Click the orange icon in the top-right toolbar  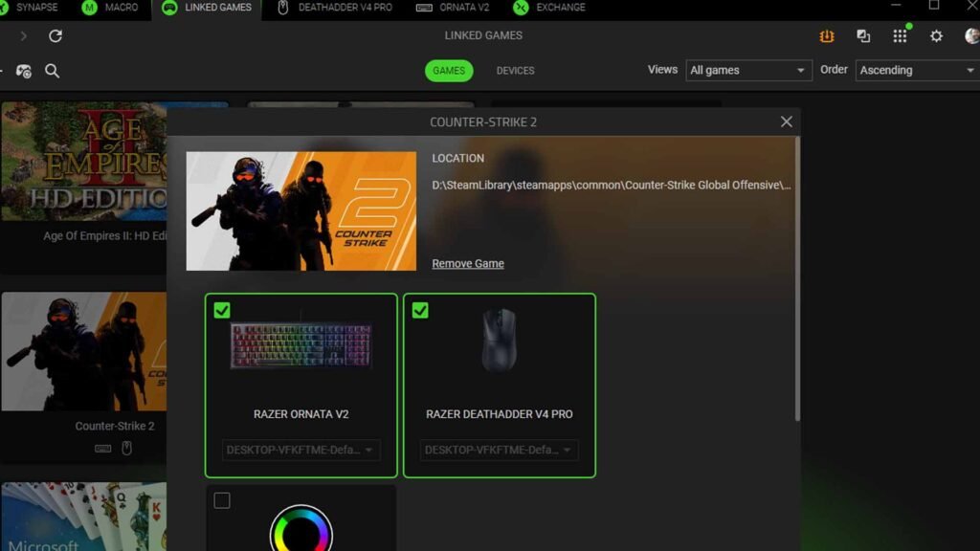tap(827, 36)
